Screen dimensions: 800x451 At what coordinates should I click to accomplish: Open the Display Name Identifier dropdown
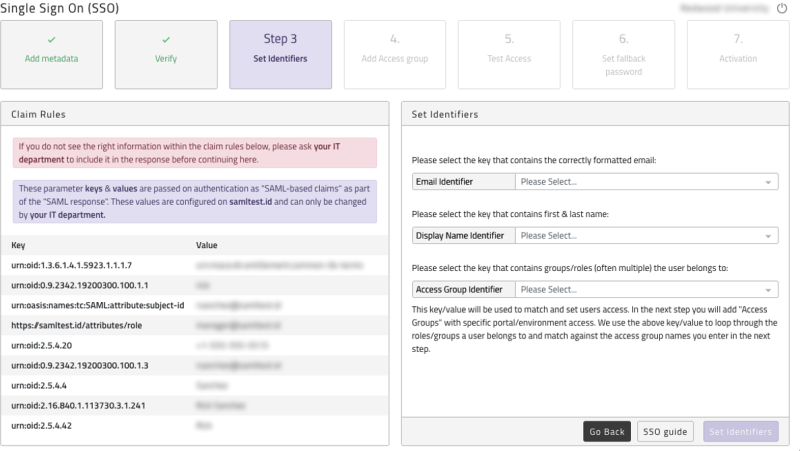[646, 236]
